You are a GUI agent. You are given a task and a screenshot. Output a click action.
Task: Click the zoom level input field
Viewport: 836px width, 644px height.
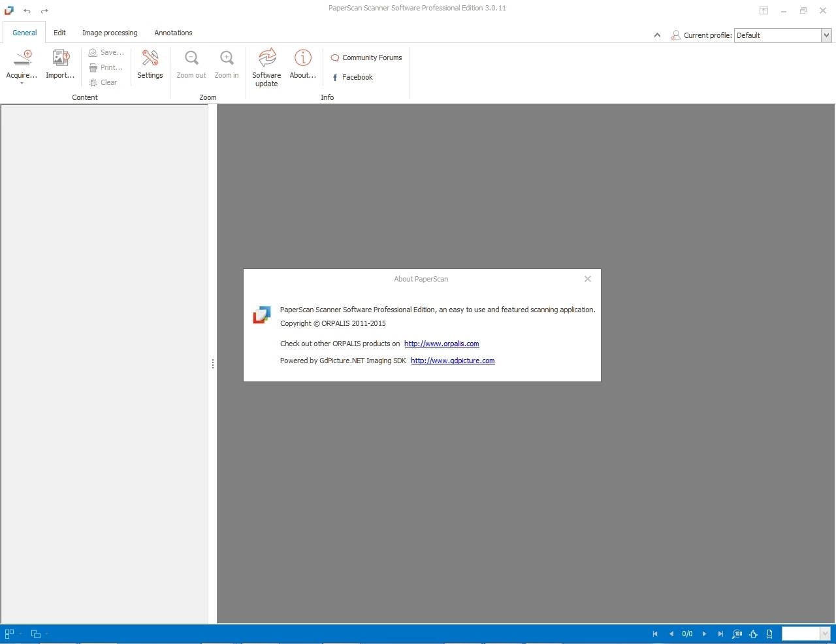[801, 634]
